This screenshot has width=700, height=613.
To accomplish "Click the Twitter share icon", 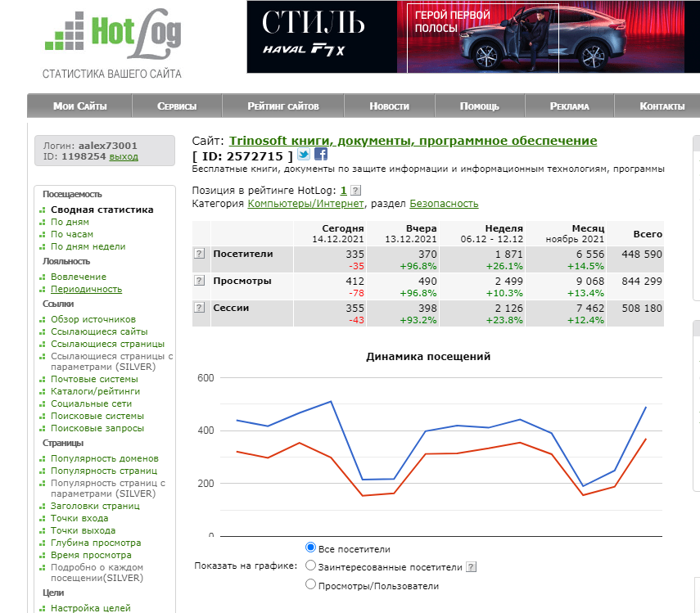I will click(x=304, y=155).
